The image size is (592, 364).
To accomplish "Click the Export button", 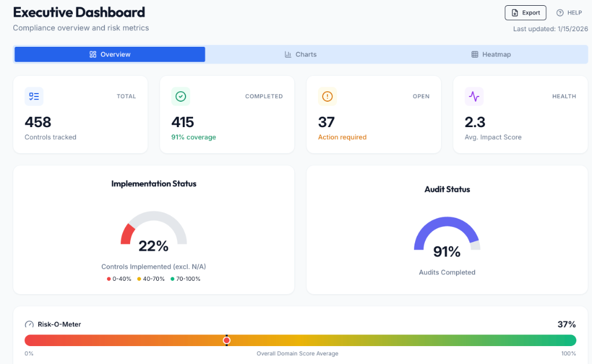I will point(525,13).
